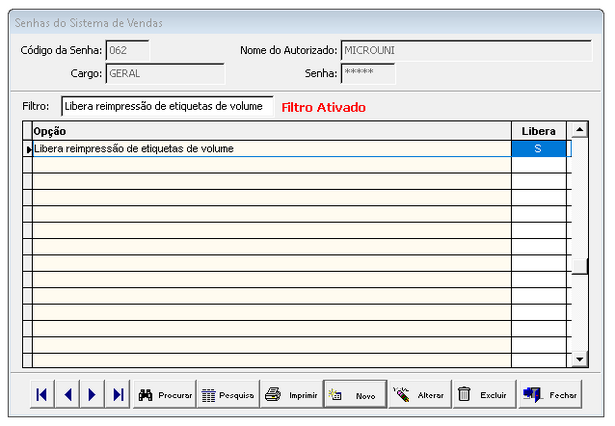Screen dimensions: 615x426
Task: Click the Opção column header
Action: point(270,131)
